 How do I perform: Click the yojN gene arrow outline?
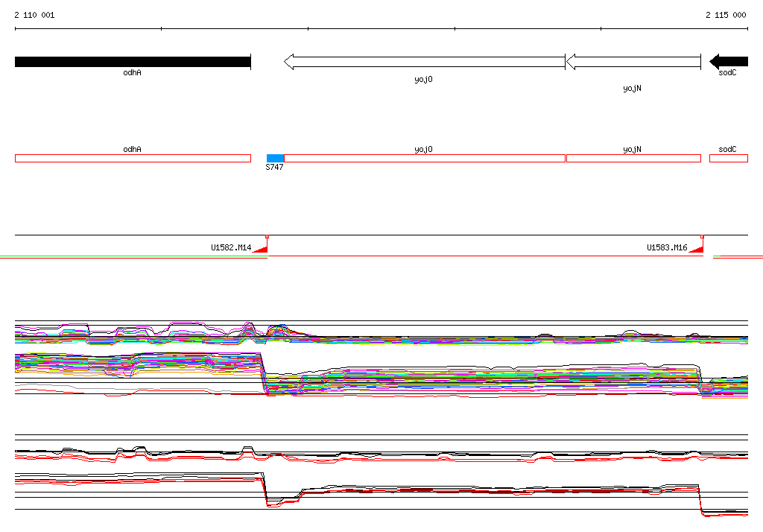633,62
